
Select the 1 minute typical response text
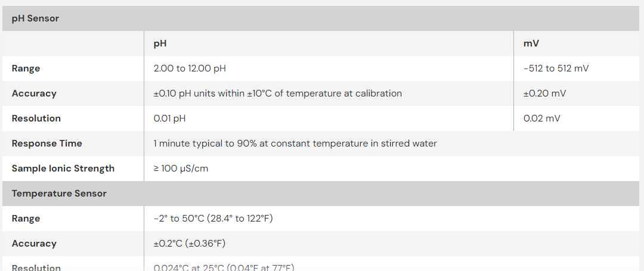pyautogui.click(x=295, y=144)
